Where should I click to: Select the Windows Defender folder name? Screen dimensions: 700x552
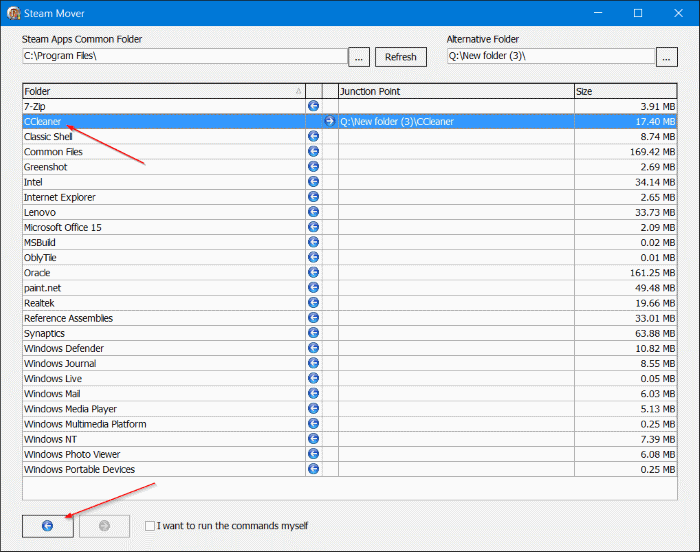(x=64, y=348)
